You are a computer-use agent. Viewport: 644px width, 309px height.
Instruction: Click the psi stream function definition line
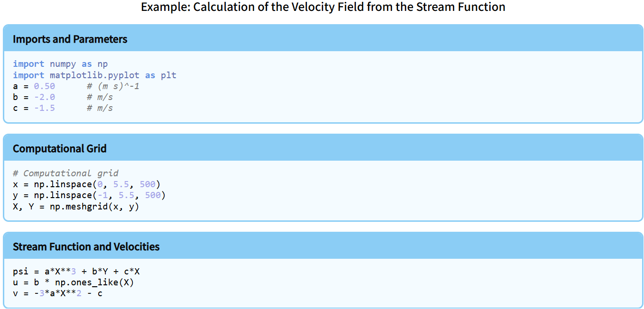[76, 272]
